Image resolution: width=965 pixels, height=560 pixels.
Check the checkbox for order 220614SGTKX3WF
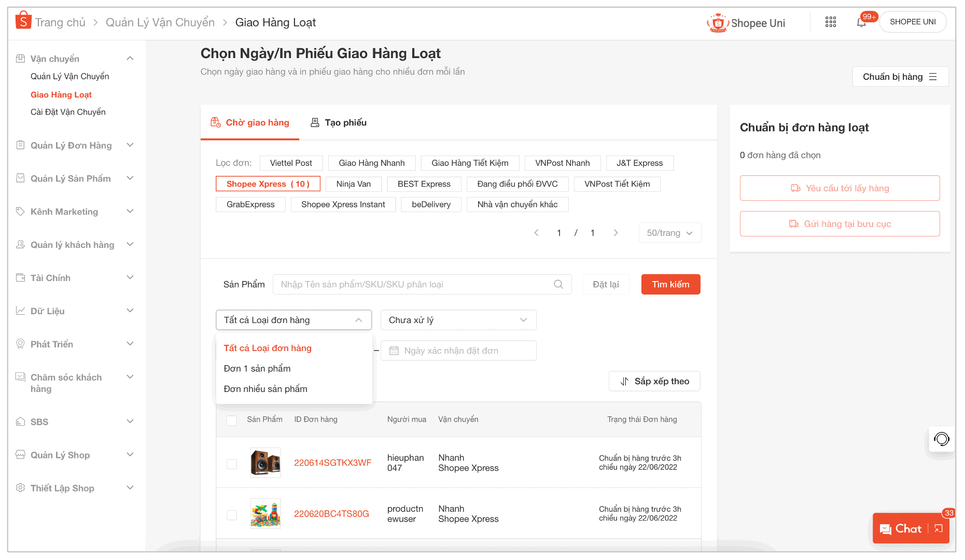pyautogui.click(x=232, y=463)
